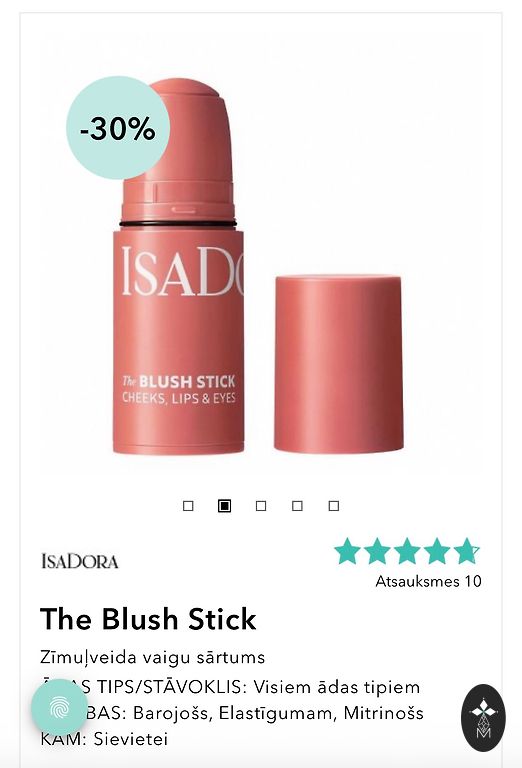522x768 pixels.
Task: Click the first rating star
Action: (348, 551)
